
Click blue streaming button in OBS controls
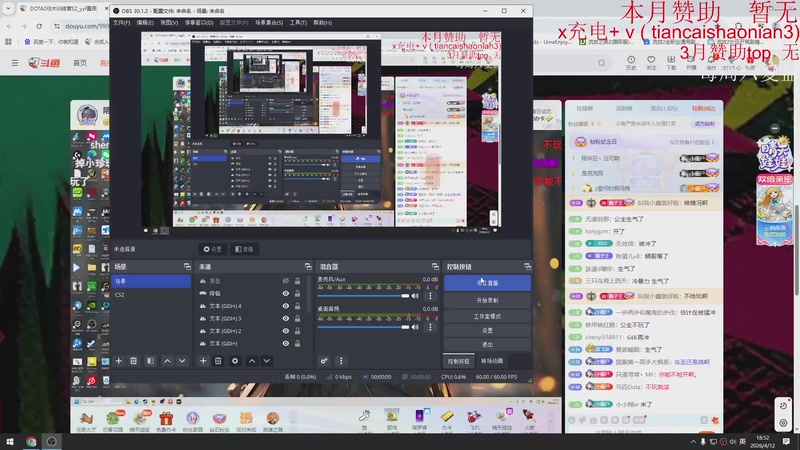coord(487,283)
